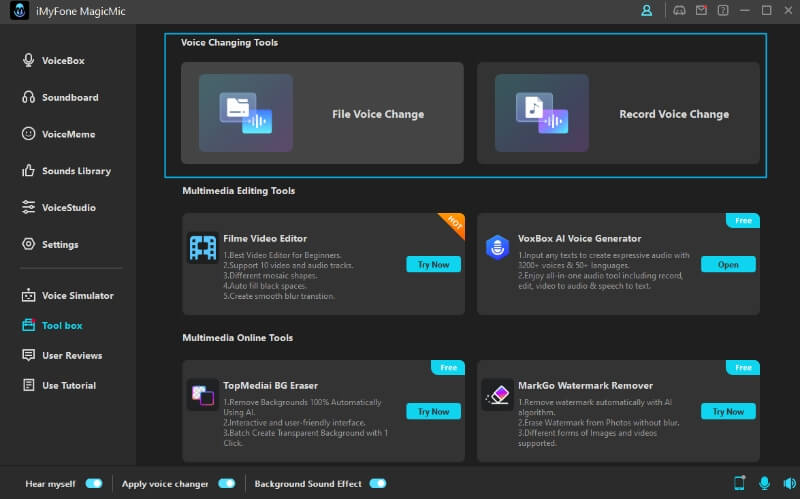Click the help question-mark icon

[723, 10]
